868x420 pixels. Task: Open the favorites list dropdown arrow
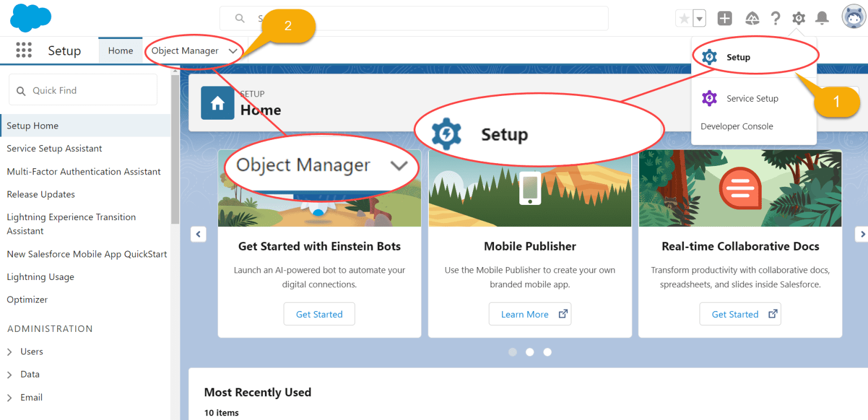click(700, 19)
